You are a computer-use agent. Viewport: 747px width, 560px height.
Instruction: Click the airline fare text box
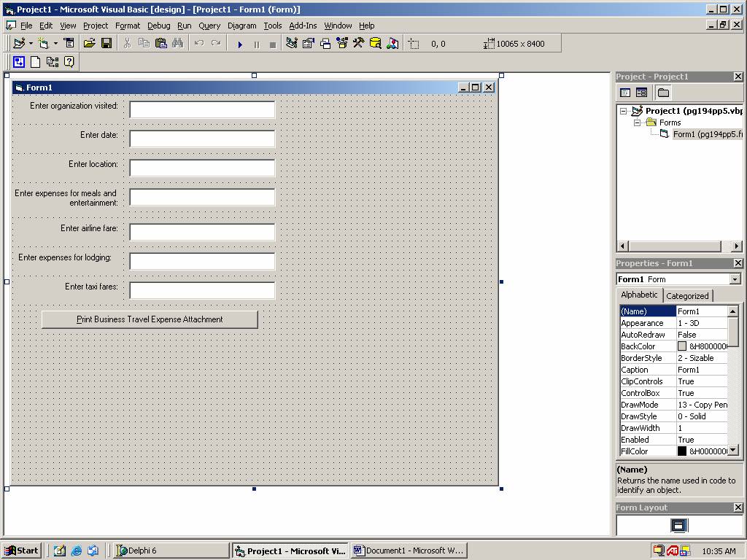click(x=202, y=232)
